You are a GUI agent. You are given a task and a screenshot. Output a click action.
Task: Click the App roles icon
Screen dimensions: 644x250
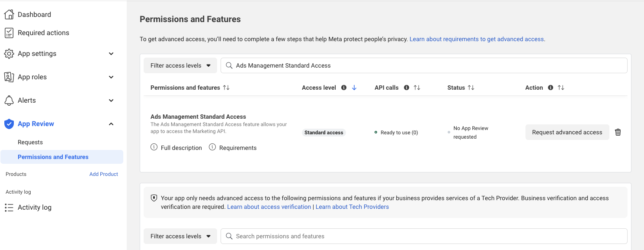(9, 77)
